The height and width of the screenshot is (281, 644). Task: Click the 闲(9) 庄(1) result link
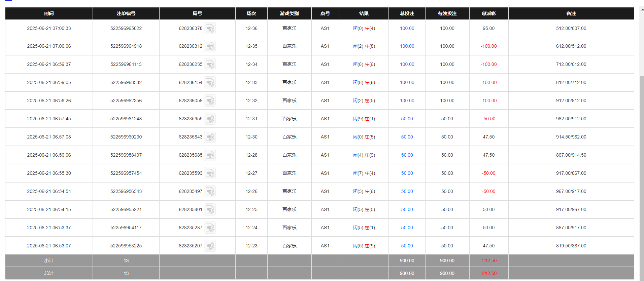364,119
